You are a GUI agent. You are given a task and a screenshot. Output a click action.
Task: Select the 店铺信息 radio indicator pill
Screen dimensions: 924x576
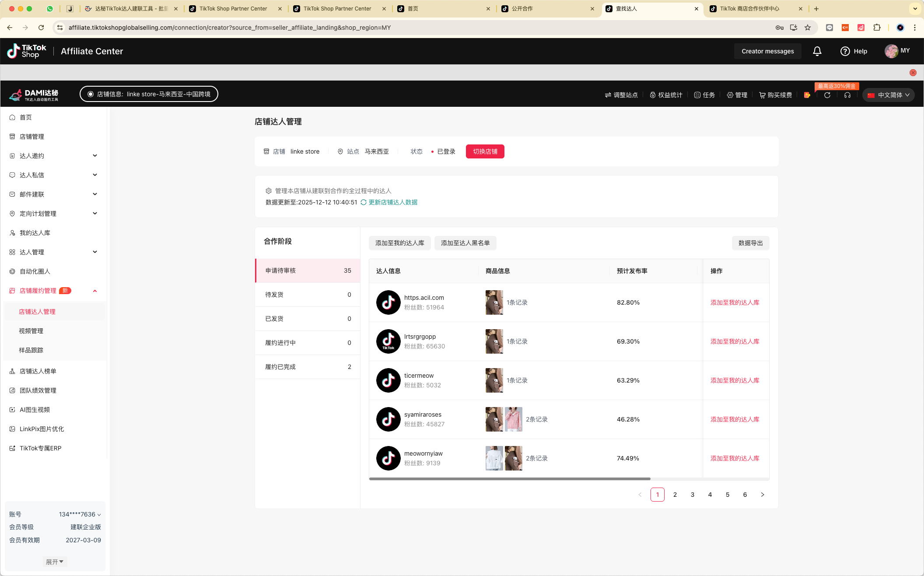[91, 94]
